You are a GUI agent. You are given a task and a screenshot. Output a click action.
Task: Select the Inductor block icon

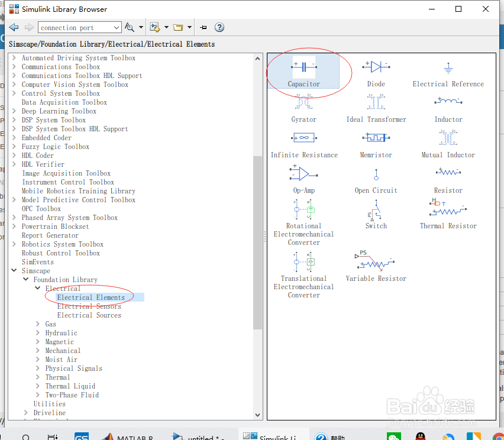coord(448,101)
